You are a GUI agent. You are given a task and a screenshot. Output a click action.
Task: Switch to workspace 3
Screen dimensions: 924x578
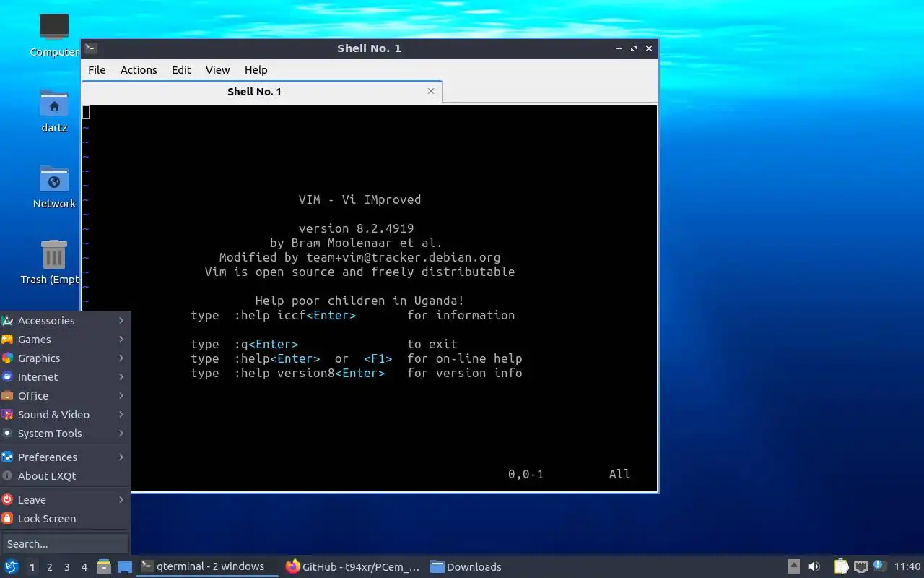(x=67, y=567)
